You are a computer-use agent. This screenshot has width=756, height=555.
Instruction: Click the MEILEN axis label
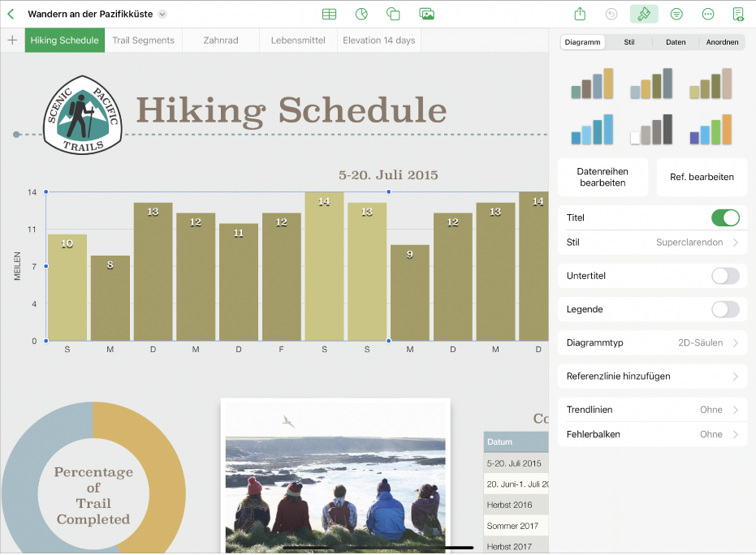click(17, 266)
